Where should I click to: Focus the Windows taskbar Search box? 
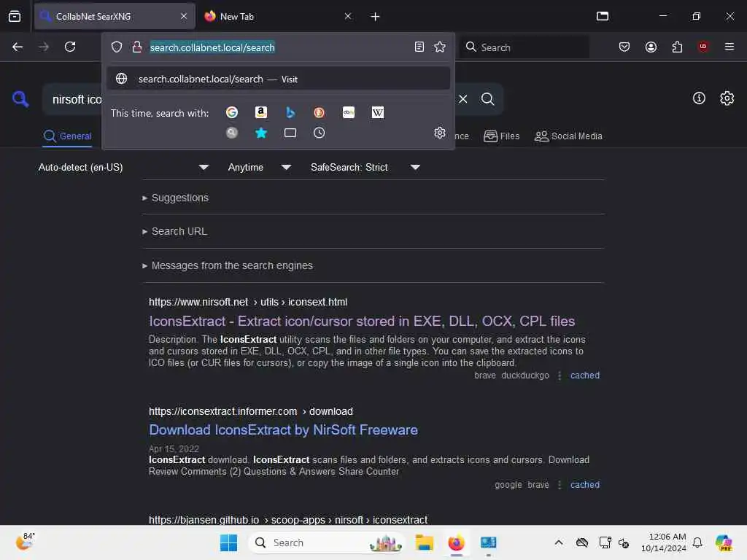[326, 542]
